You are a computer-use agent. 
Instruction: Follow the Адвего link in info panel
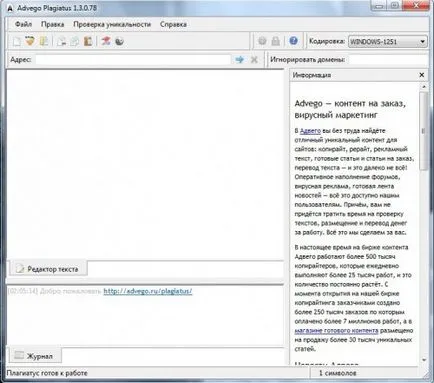point(310,131)
